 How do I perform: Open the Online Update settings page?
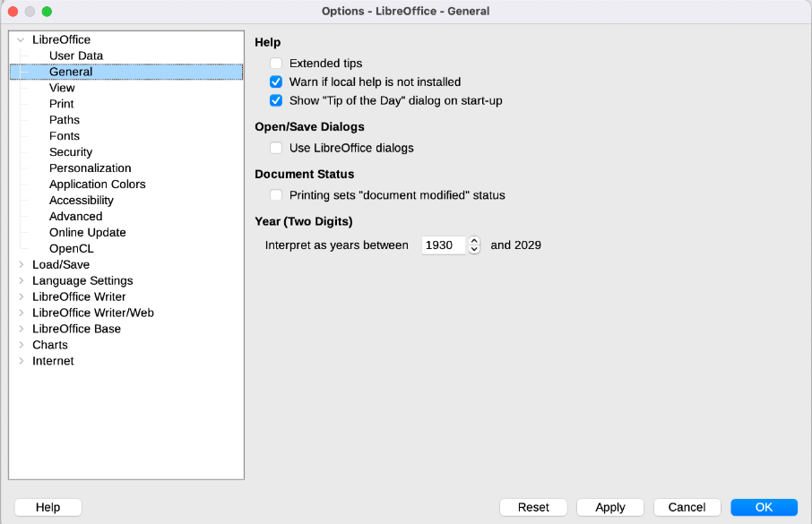pyautogui.click(x=87, y=232)
